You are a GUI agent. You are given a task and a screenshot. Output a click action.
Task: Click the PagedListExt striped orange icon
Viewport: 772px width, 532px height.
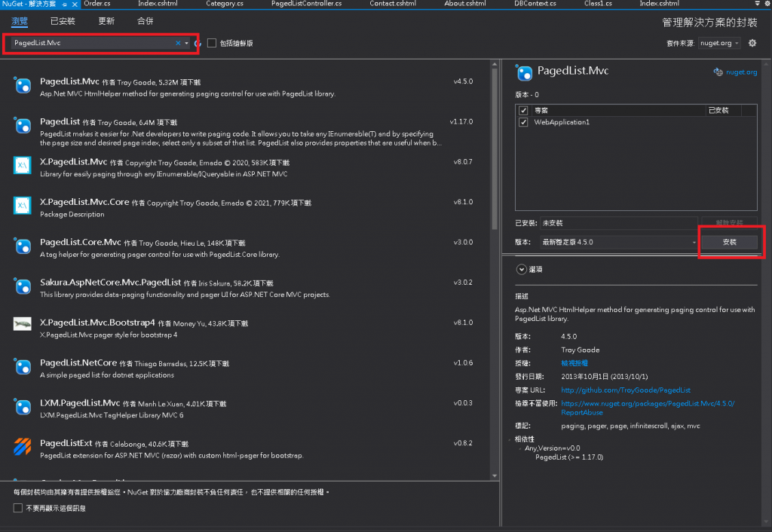tap(22, 447)
